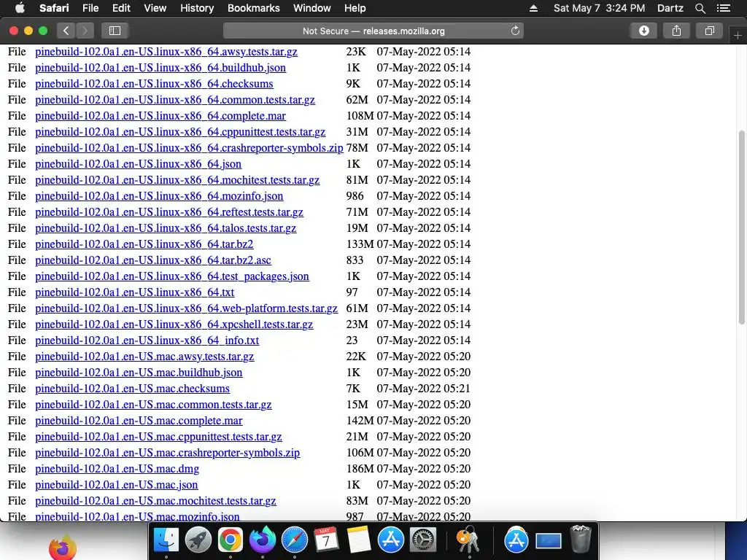This screenshot has height=560, width=747.
Task: Click the page vertical scrollbar
Action: tap(741, 227)
